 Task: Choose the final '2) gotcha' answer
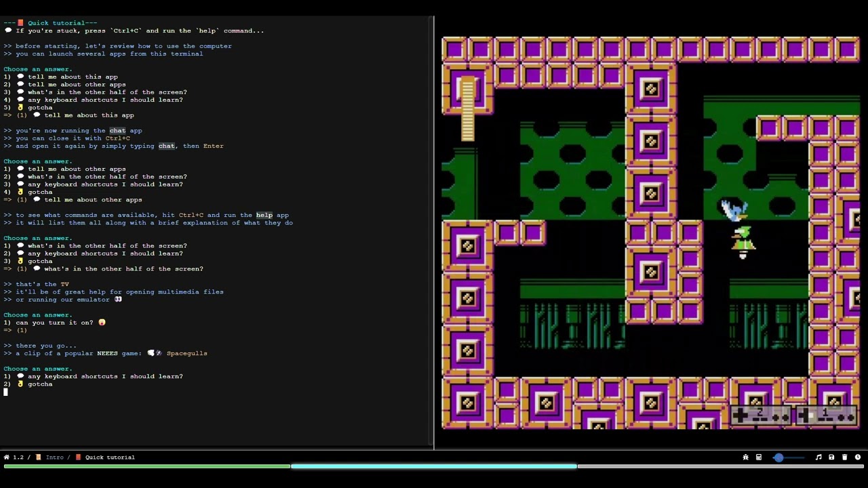[28, 384]
